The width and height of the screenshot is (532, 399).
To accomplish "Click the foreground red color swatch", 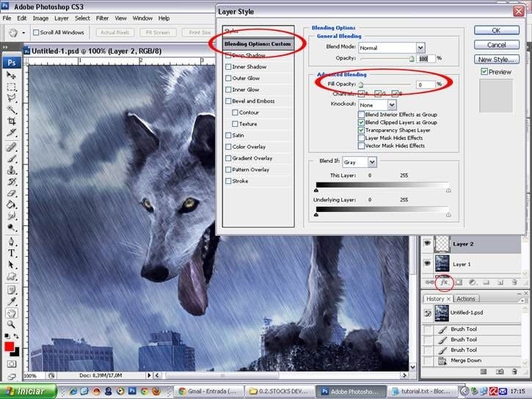I will click(9, 347).
